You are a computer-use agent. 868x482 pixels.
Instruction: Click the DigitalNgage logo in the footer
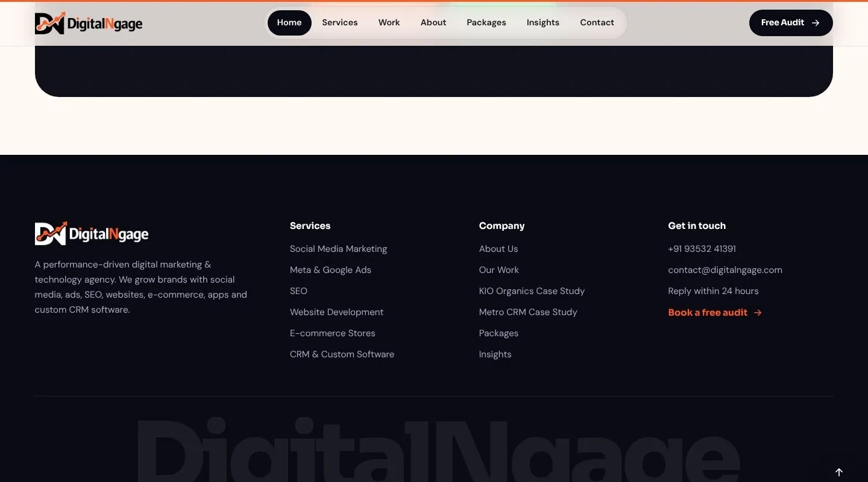pos(92,233)
